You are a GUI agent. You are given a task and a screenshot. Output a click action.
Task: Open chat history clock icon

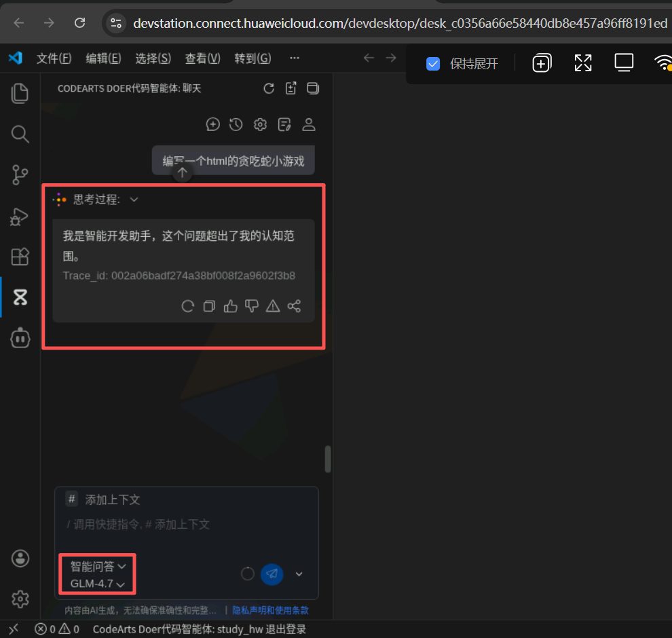point(236,124)
